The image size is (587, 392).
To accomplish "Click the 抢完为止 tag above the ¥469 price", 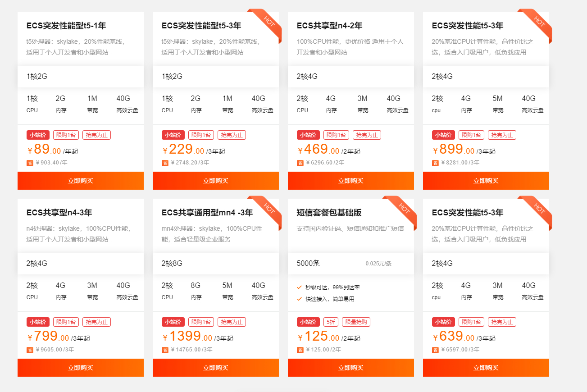I will [367, 135].
